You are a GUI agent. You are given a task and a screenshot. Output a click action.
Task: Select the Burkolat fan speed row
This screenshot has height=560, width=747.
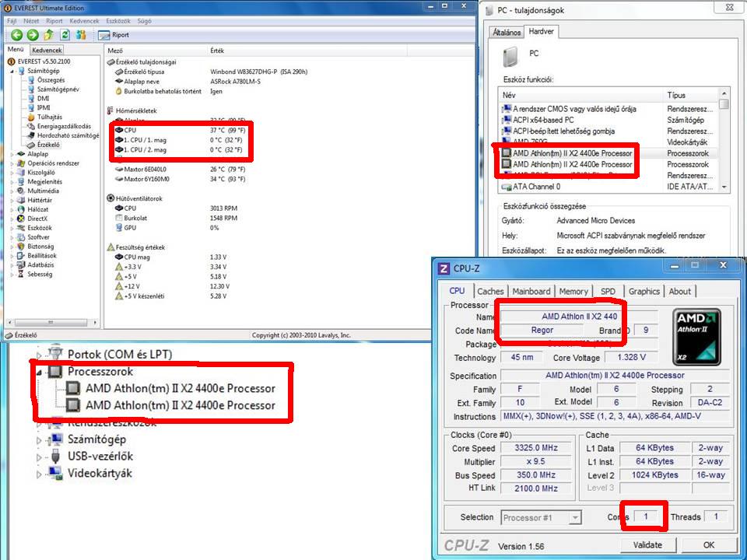point(177,218)
